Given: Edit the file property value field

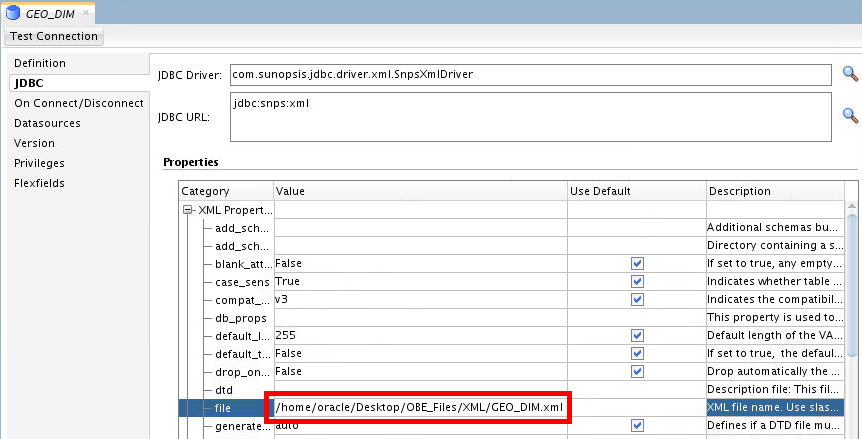Looking at the screenshot, I should click(418, 408).
